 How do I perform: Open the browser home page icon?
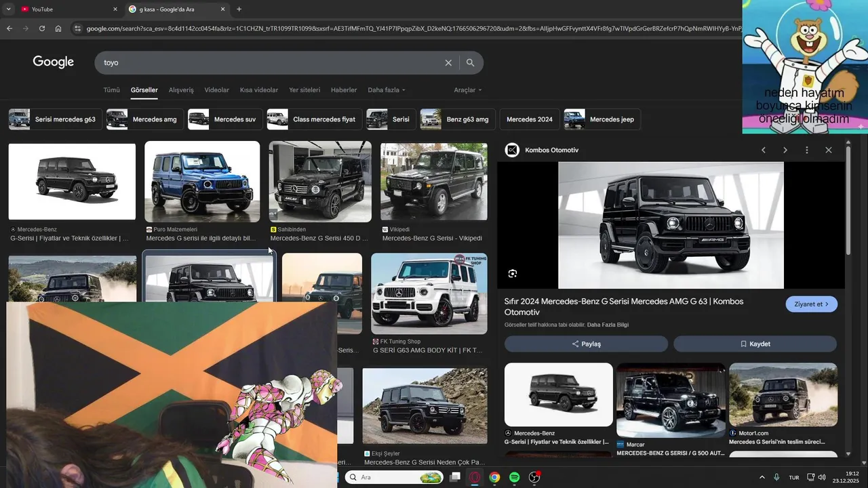click(x=58, y=28)
